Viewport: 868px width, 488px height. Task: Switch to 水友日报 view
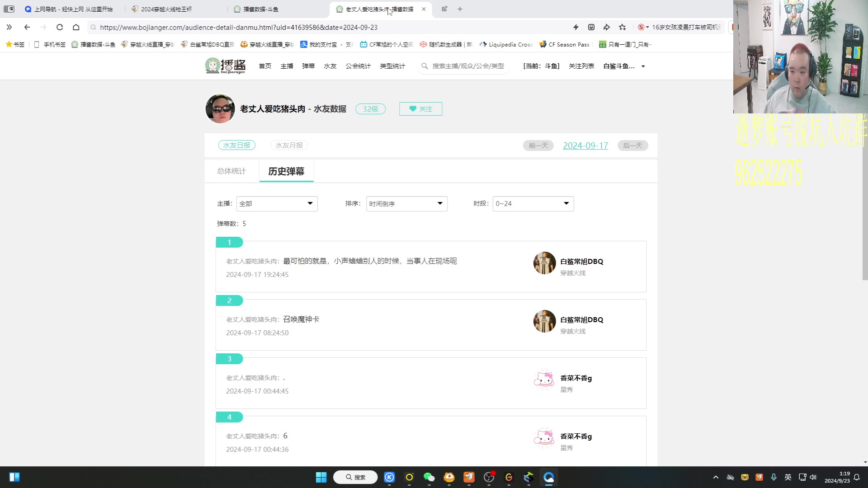237,145
